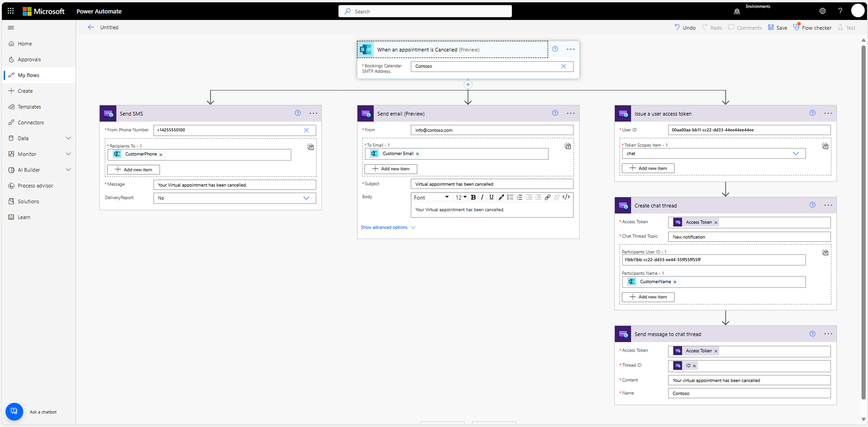The image size is (868, 427).
Task: Apply italic in email body editor
Action: (482, 197)
